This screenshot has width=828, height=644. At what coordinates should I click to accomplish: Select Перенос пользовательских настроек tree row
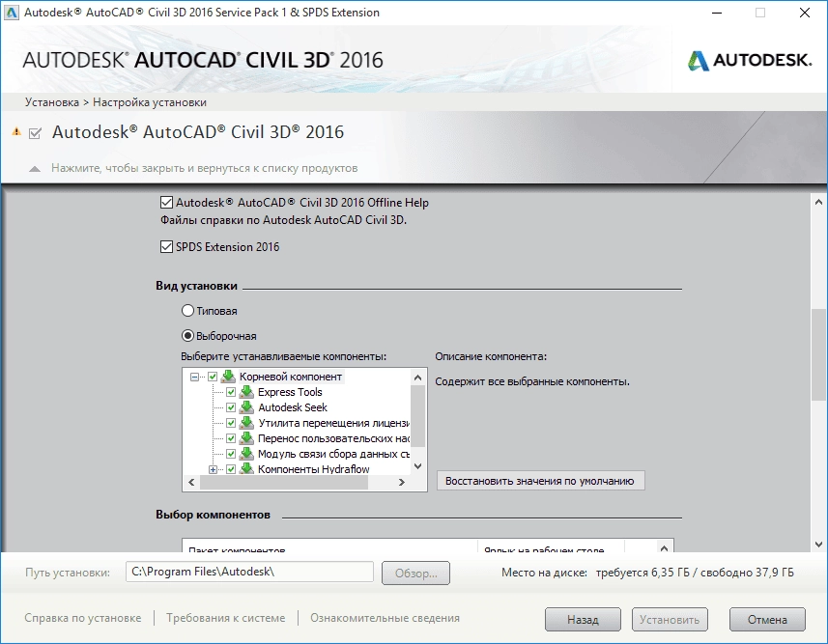pos(333,438)
